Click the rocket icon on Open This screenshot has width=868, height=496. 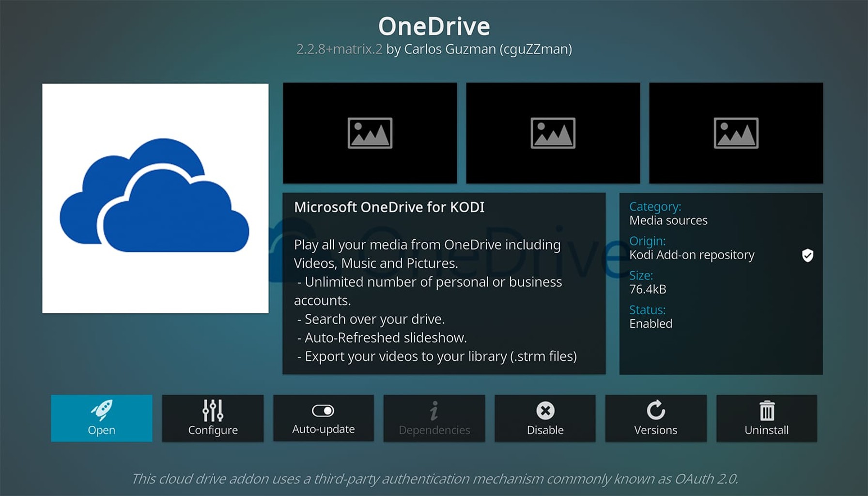pos(102,410)
